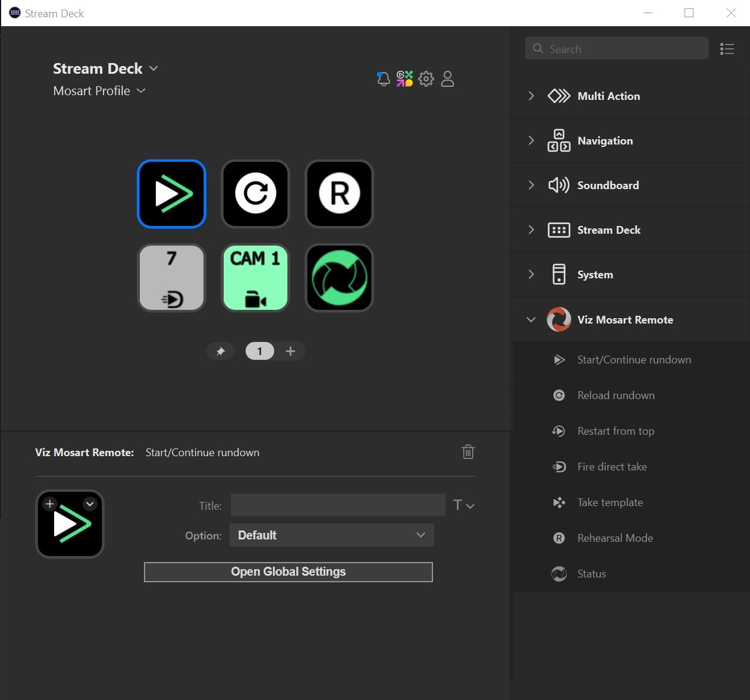
Task: Select the Rehearsal Mode R key
Action: click(x=339, y=194)
